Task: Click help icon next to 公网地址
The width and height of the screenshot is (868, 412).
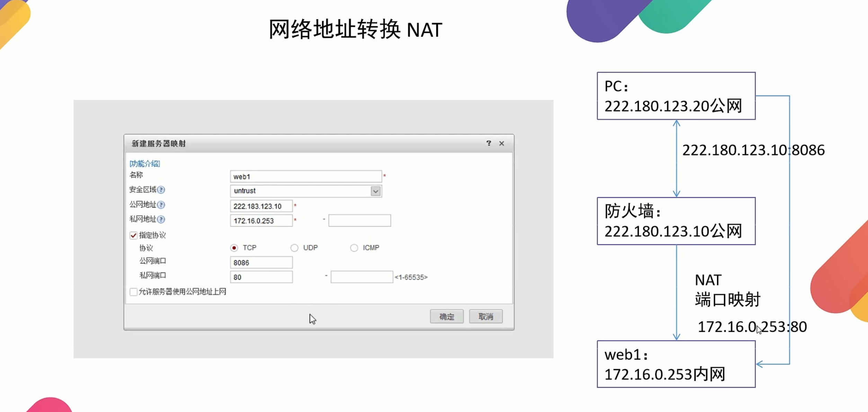Action: click(x=161, y=205)
